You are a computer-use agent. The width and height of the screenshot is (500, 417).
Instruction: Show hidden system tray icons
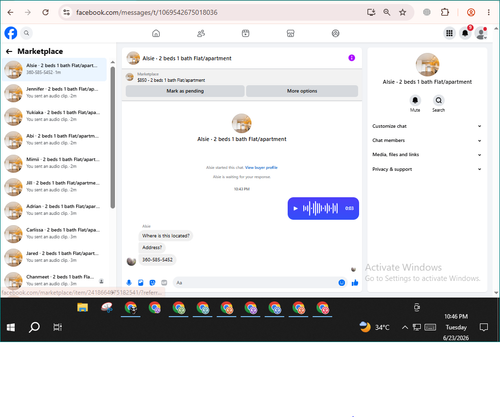click(x=405, y=327)
